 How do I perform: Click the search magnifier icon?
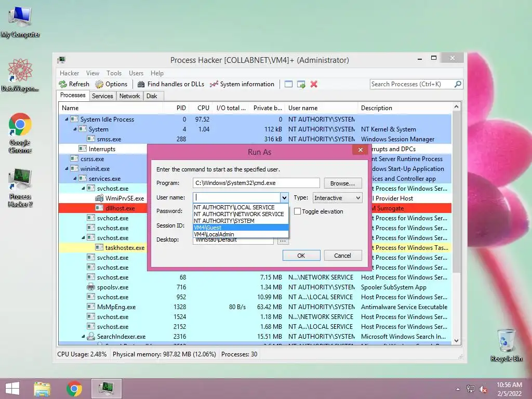(458, 84)
